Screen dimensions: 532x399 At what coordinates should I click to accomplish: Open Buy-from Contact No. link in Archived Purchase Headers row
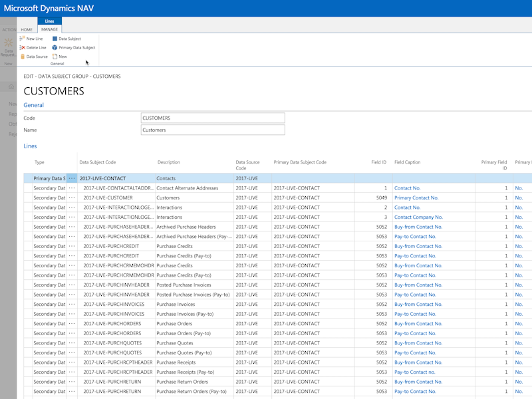(418, 227)
